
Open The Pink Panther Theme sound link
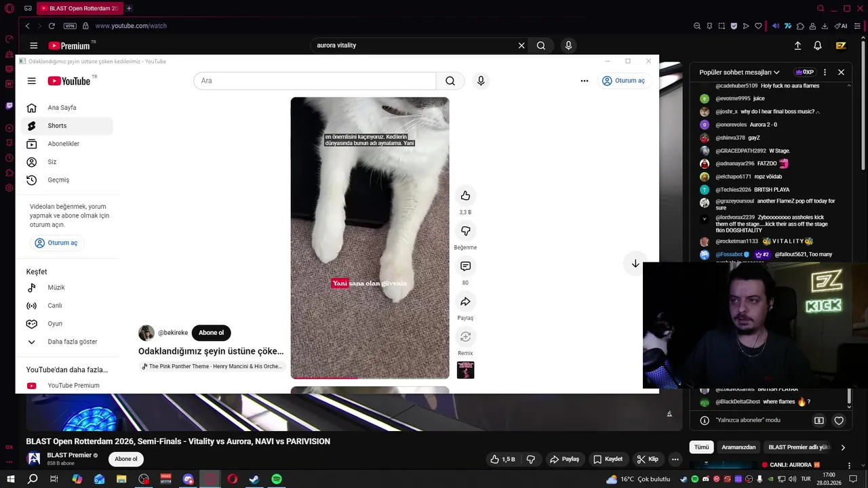click(212, 367)
